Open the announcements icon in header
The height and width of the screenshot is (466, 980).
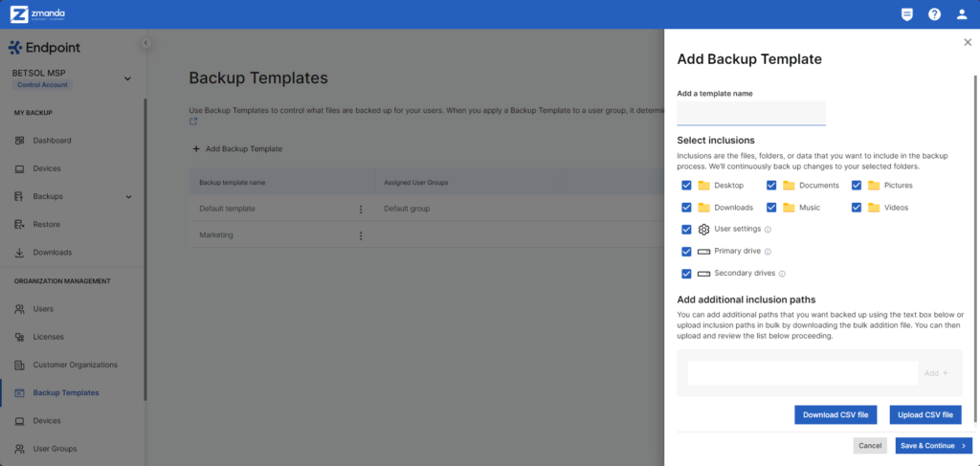[x=906, y=14]
